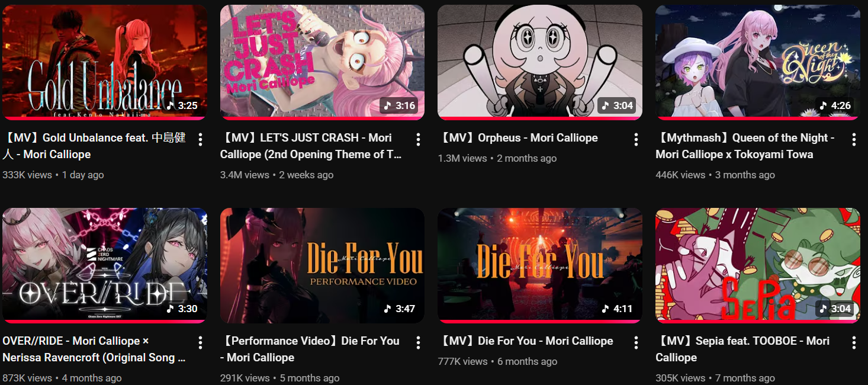Open options menu for OVER//RIDE video
This screenshot has height=385, width=868.
[200, 342]
